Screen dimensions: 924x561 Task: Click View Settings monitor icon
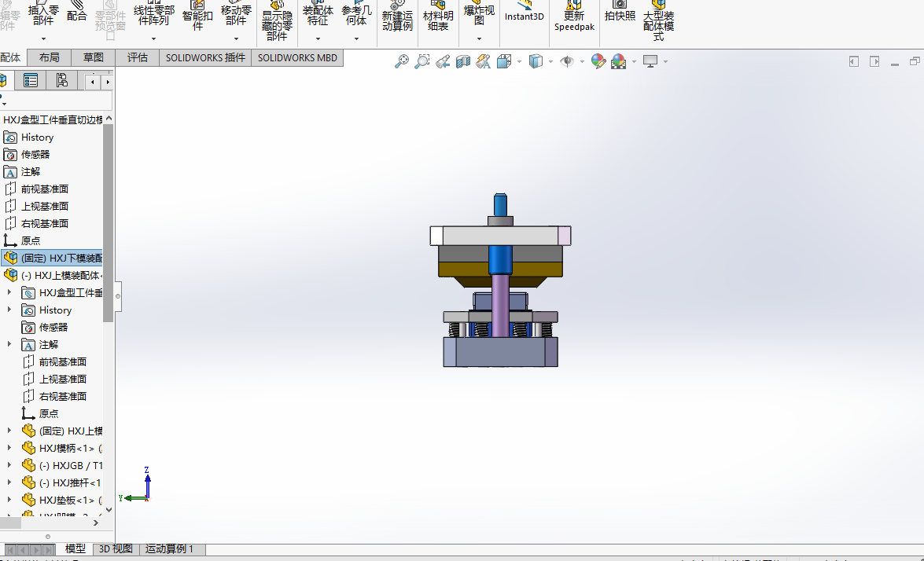650,61
